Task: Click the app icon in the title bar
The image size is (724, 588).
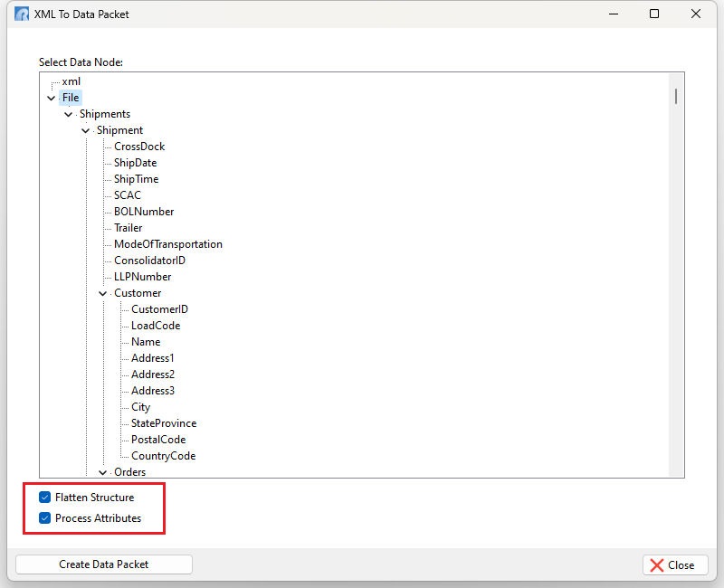Action: point(22,14)
